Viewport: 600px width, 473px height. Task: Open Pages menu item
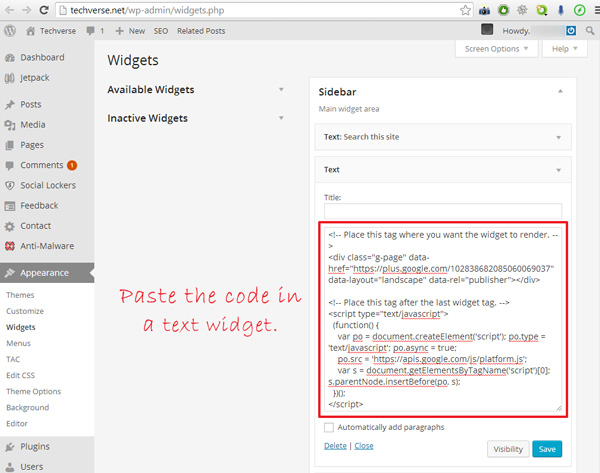click(x=32, y=145)
